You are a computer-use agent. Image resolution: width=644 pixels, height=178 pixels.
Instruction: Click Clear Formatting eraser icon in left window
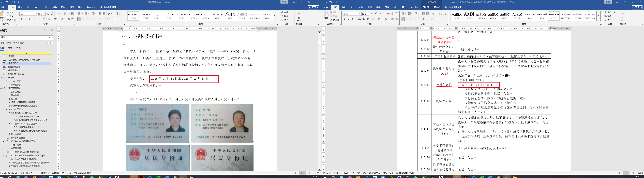pos(65,14)
